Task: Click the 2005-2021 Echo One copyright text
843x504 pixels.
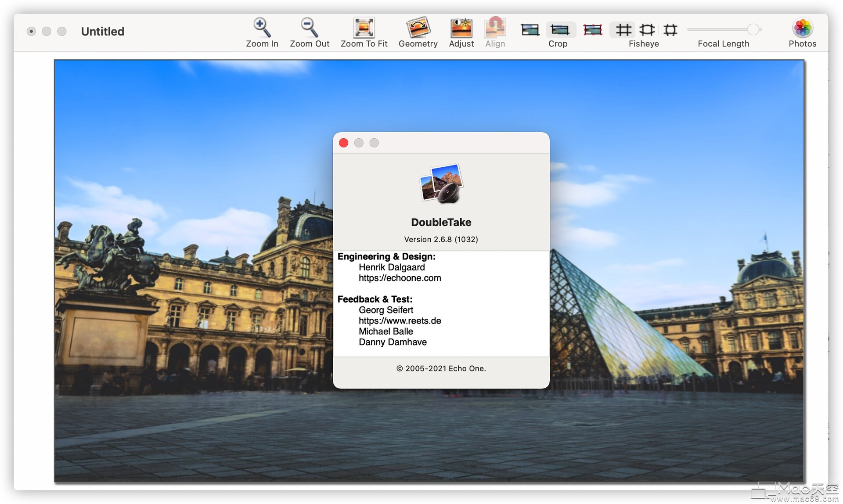Action: (441, 368)
